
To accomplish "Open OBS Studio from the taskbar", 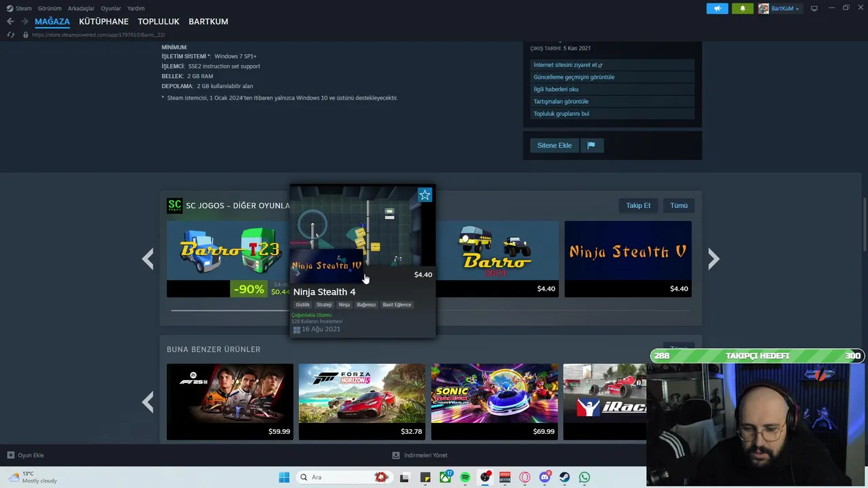I will [485, 477].
